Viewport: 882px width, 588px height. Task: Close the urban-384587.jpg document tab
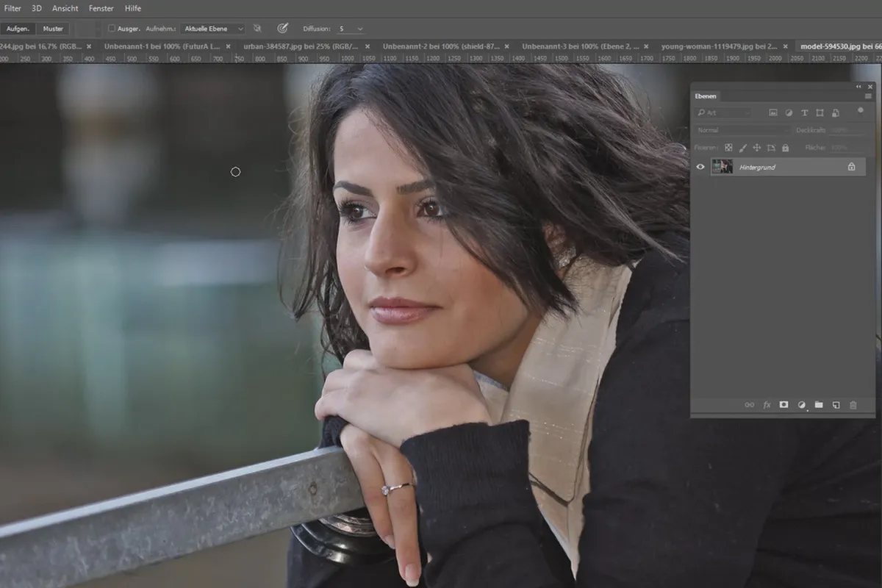click(x=367, y=46)
